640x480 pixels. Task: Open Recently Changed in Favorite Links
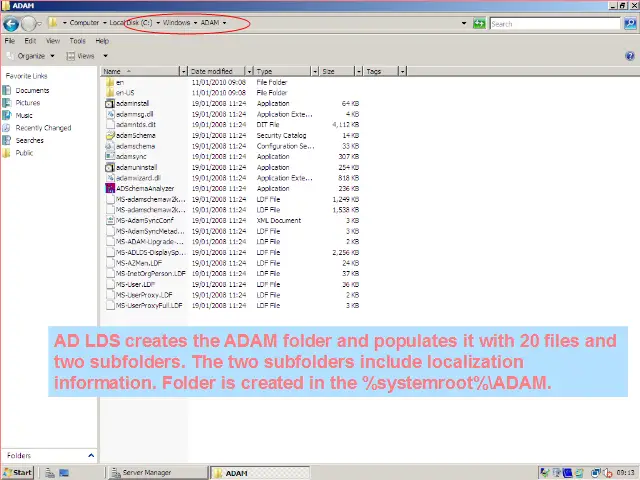tap(43, 128)
